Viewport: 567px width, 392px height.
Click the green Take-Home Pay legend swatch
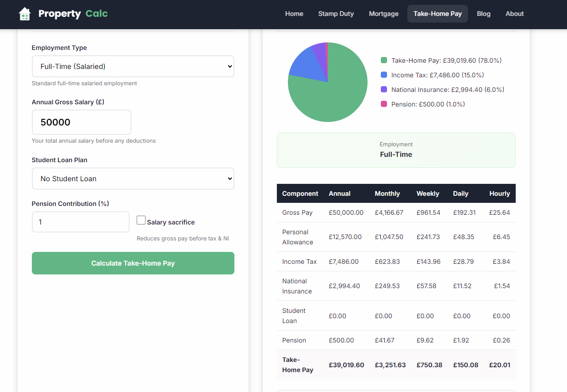click(x=384, y=61)
